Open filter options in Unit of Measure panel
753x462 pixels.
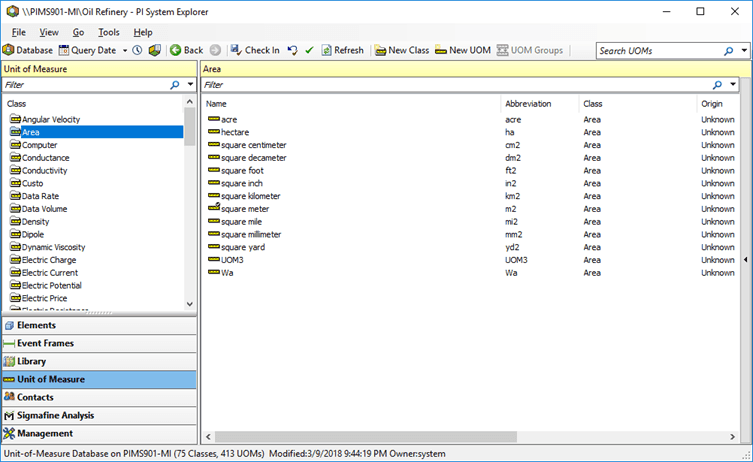tap(190, 85)
